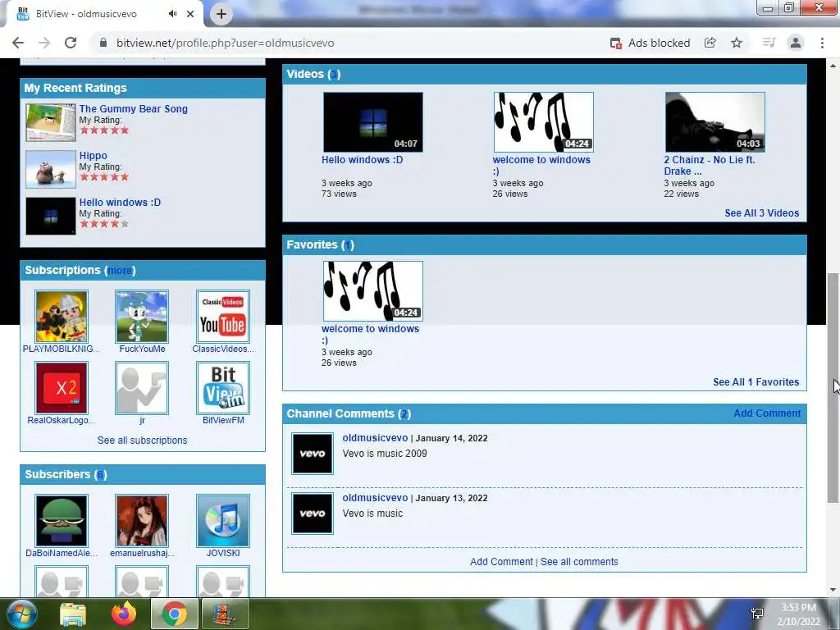Click See All 3 Videos
Screen dimensions: 840x630
coord(762,213)
